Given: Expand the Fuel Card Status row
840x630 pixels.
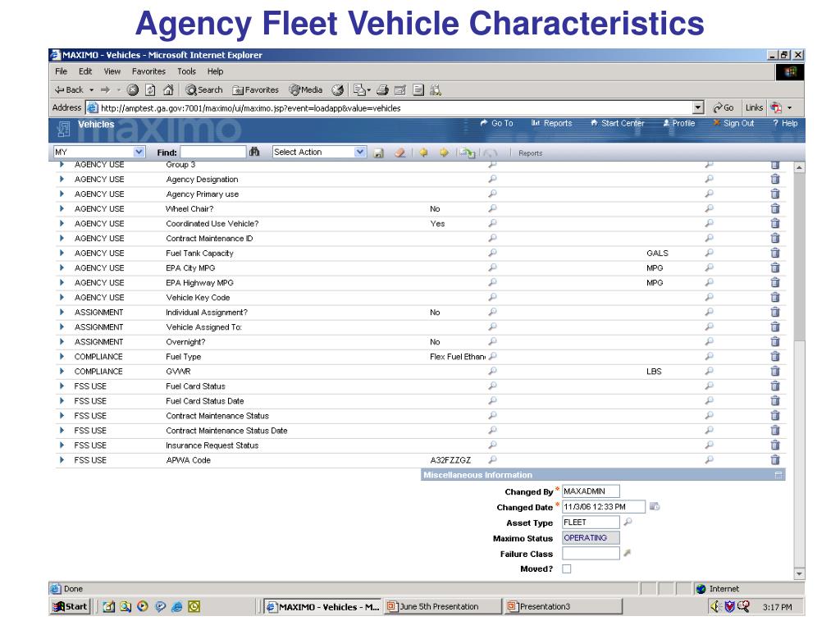Looking at the screenshot, I should tap(62, 386).
